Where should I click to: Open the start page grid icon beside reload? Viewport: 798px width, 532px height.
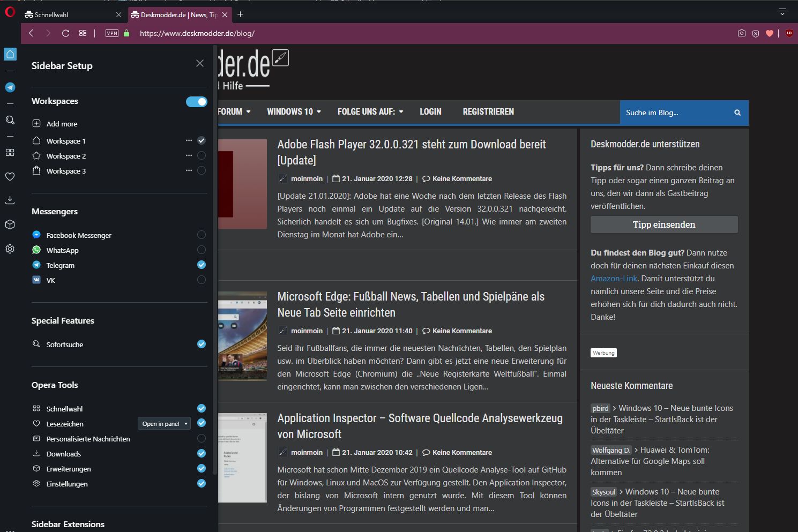tap(83, 33)
